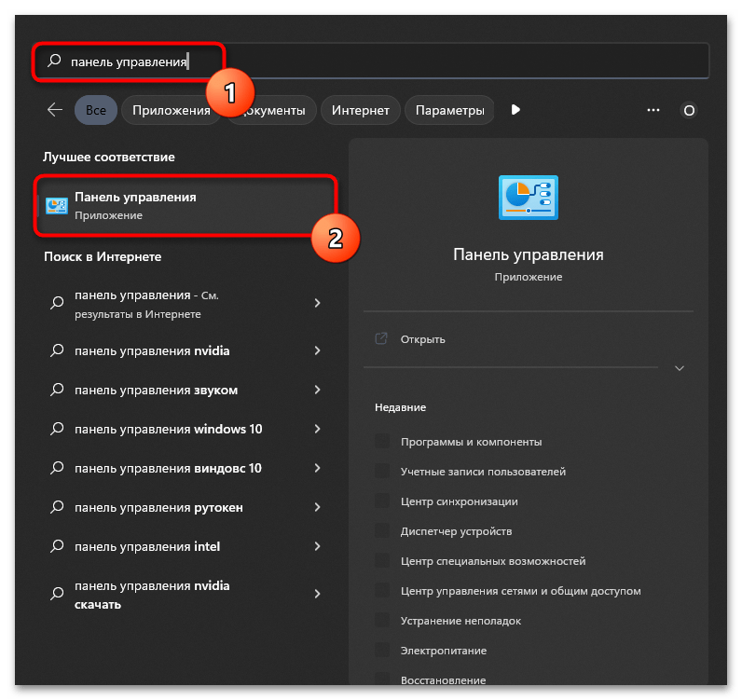Expand arrow for 'панель управления - См. результаты' suggestion
The width and height of the screenshot is (742, 700).
[x=318, y=303]
